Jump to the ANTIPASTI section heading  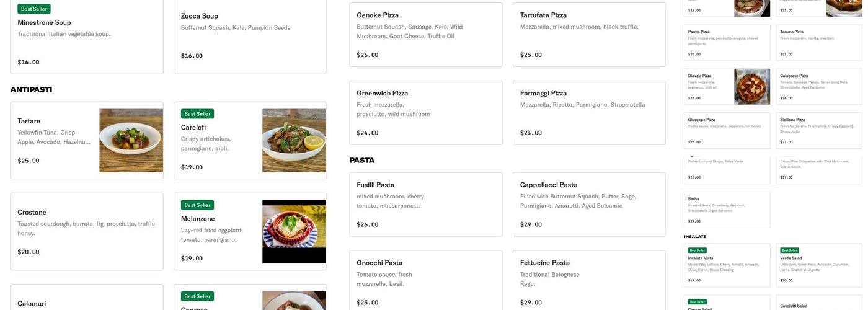(x=31, y=90)
